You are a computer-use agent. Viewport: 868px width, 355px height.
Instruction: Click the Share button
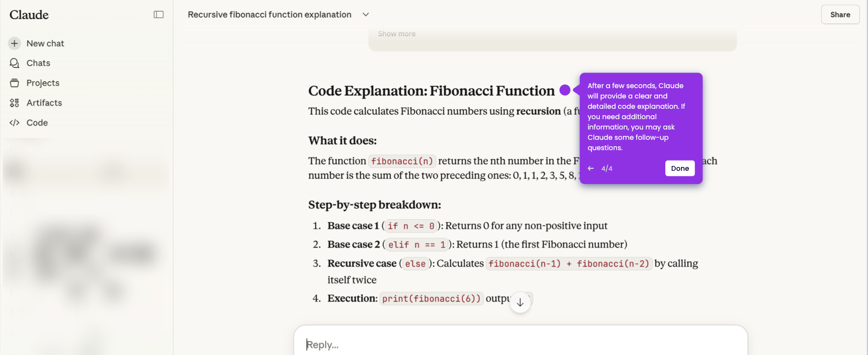pyautogui.click(x=840, y=15)
